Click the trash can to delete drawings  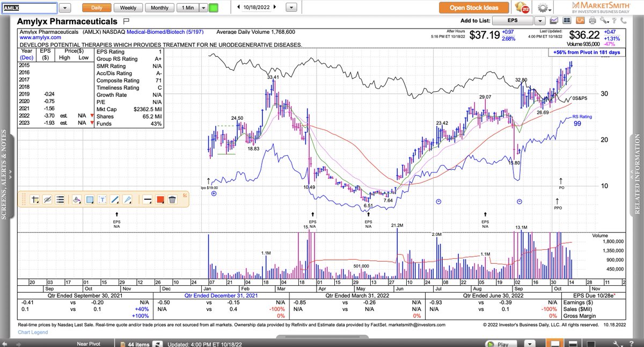click(172, 199)
